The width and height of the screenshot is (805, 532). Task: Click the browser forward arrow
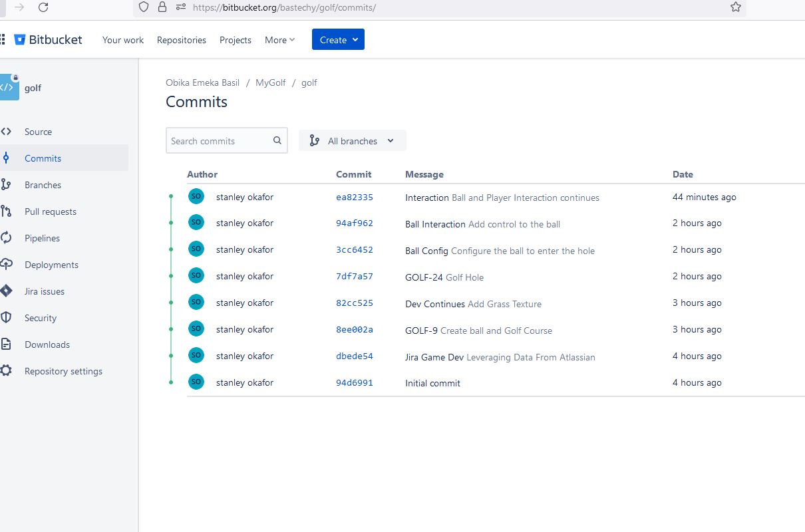tap(19, 7)
